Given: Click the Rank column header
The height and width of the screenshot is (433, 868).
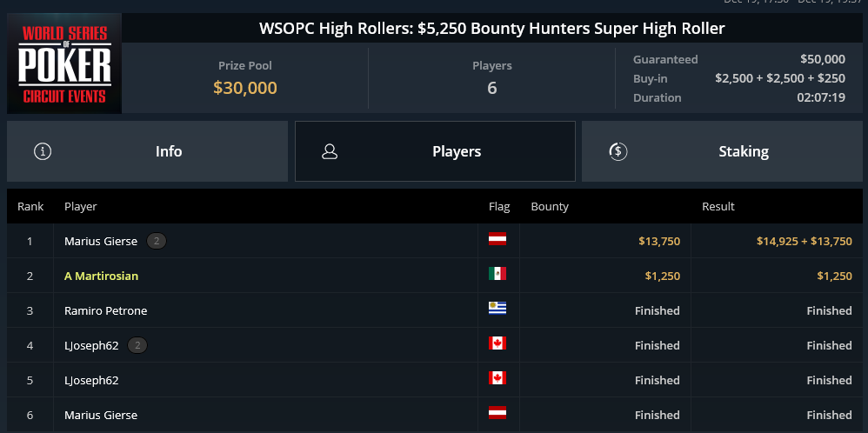Looking at the screenshot, I should coord(30,207).
